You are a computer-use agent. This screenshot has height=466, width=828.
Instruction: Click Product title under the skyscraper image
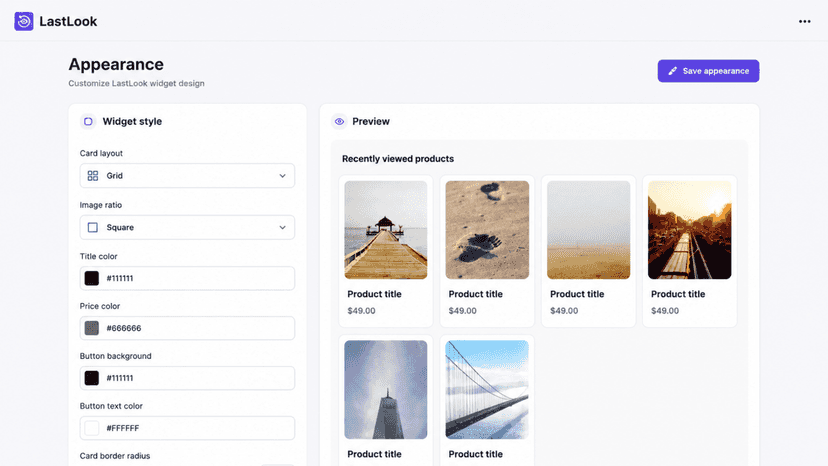pyautogui.click(x=374, y=454)
